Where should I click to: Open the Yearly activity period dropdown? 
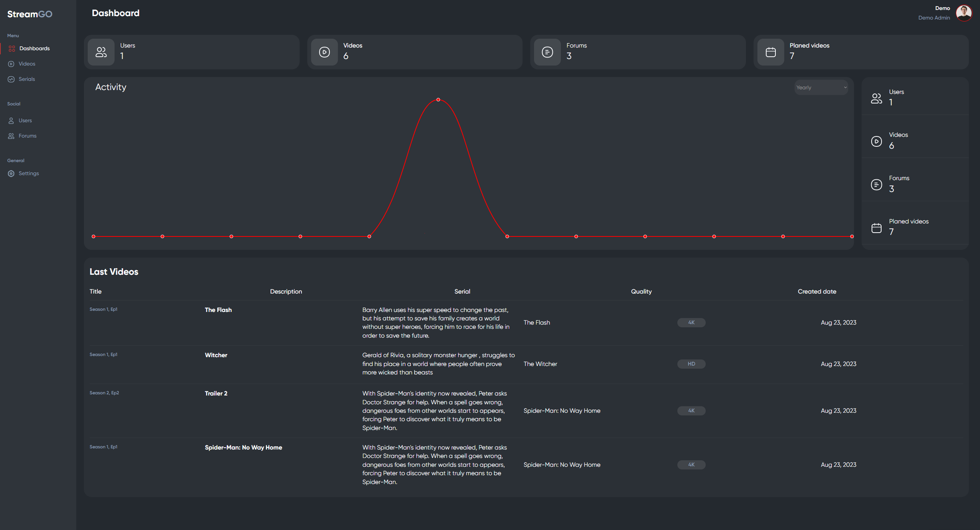(821, 87)
